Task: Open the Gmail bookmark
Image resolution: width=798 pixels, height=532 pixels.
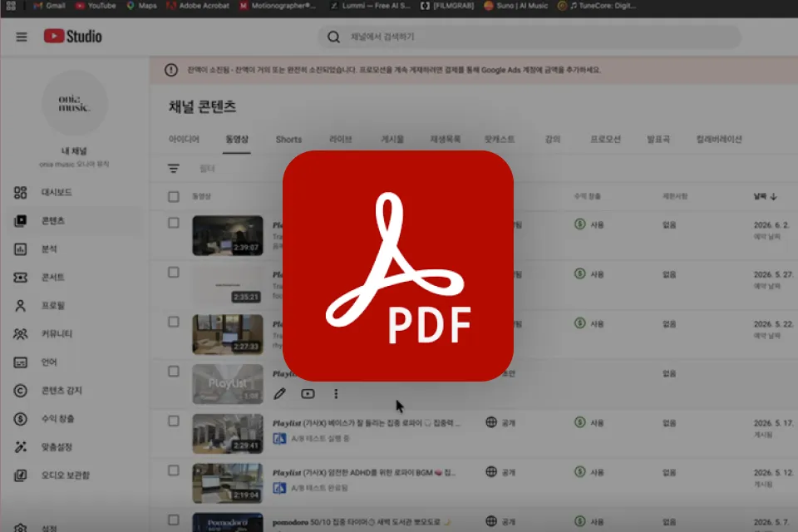Action: click(x=49, y=6)
